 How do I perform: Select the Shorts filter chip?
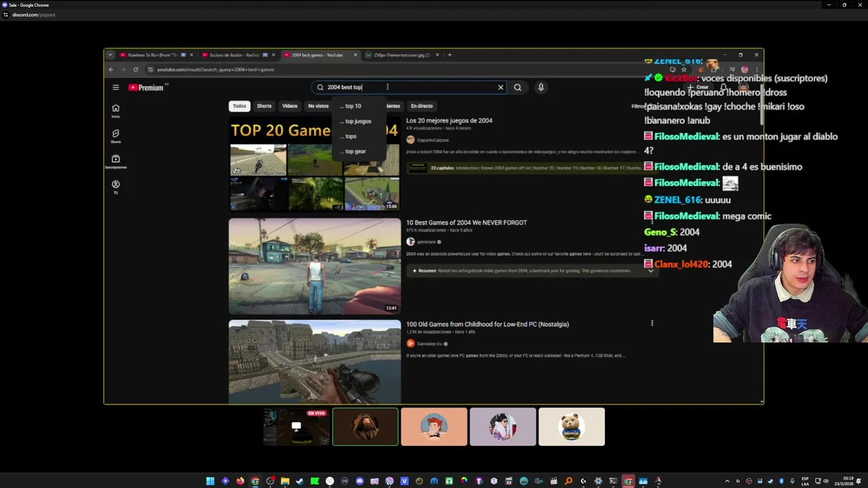coord(264,106)
